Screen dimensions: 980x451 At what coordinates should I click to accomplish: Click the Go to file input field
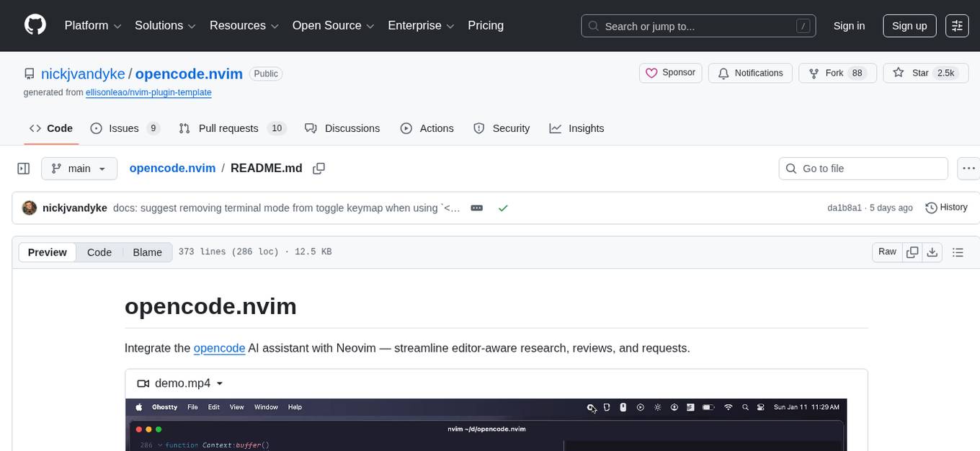(x=863, y=168)
